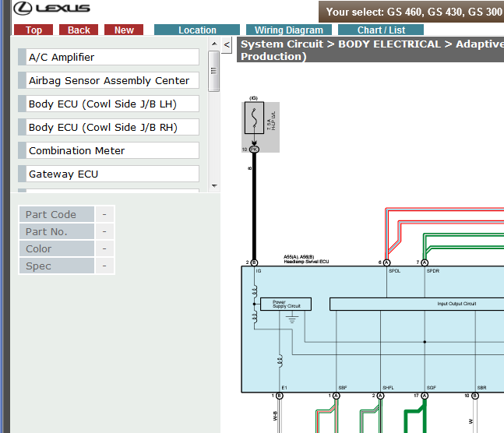
Task: Click the Part No. field label
Action: (x=57, y=231)
